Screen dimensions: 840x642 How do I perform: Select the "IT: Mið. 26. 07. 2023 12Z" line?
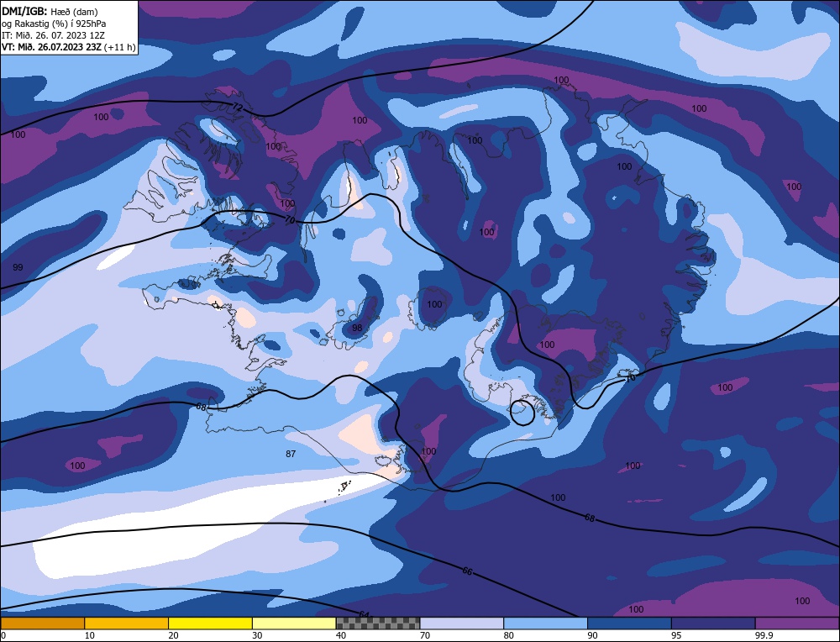(53, 35)
